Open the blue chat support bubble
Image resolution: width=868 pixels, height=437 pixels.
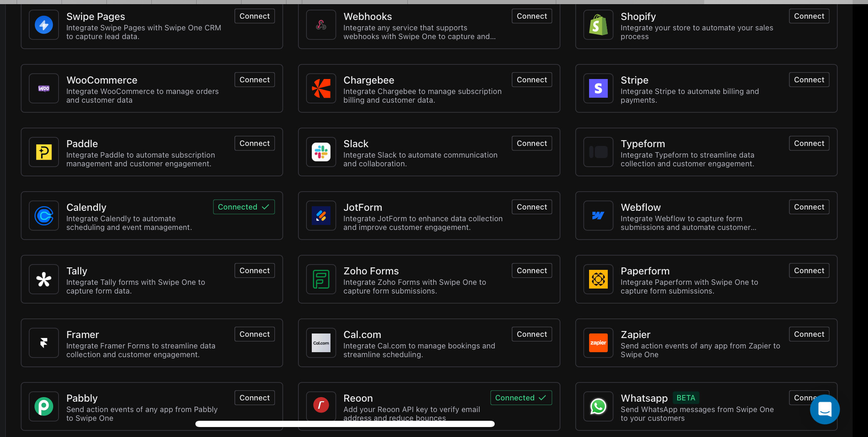[x=825, y=410]
